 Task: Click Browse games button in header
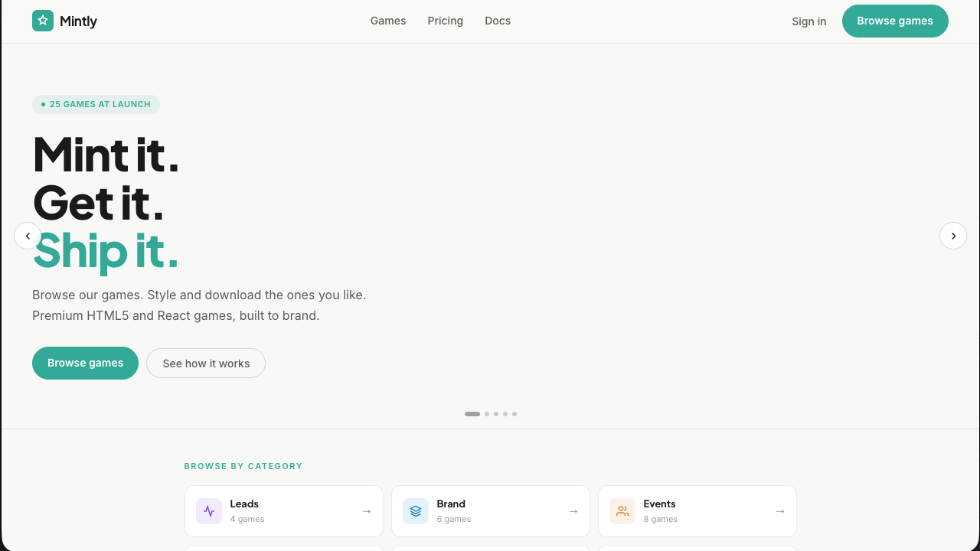tap(895, 21)
